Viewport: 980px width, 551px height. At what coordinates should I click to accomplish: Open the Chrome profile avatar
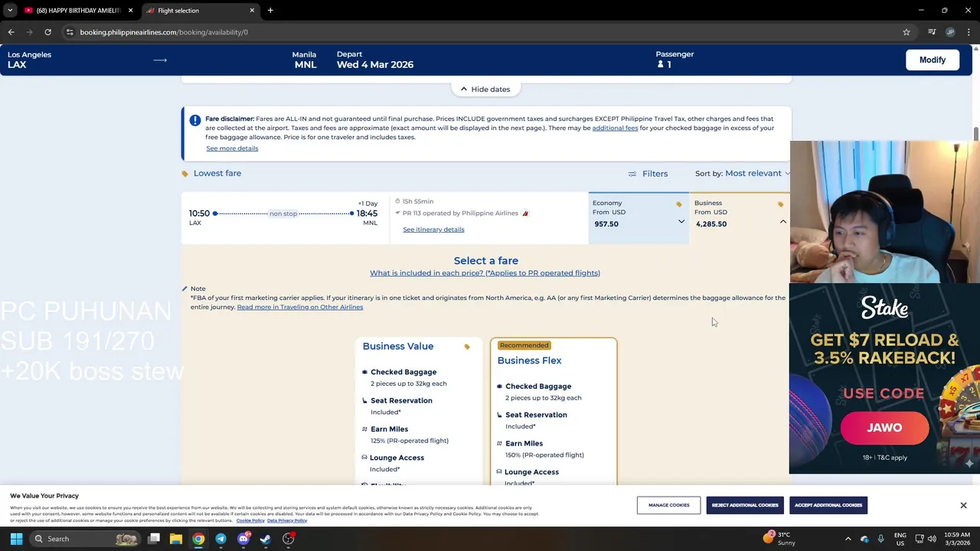[950, 32]
